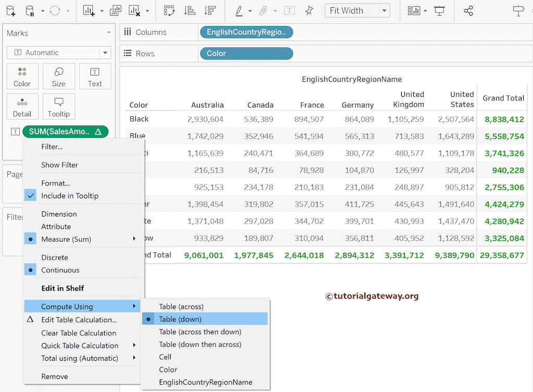Screen dimensions: 533x392
Task: Click the New Worksheet toolbar icon
Action: click(89, 10)
